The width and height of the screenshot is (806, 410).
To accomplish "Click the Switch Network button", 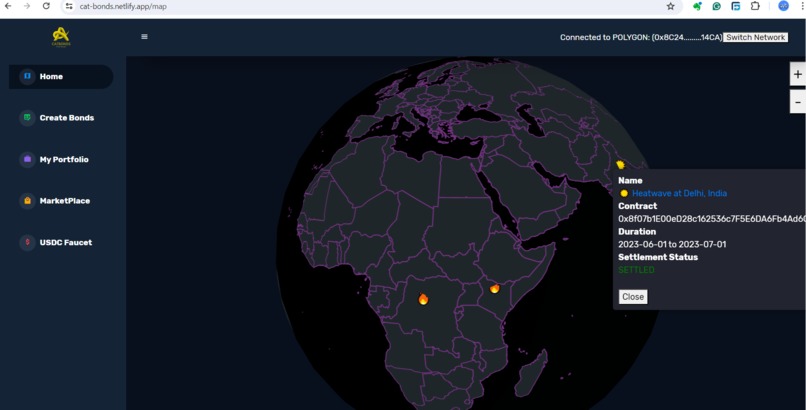I will (755, 38).
